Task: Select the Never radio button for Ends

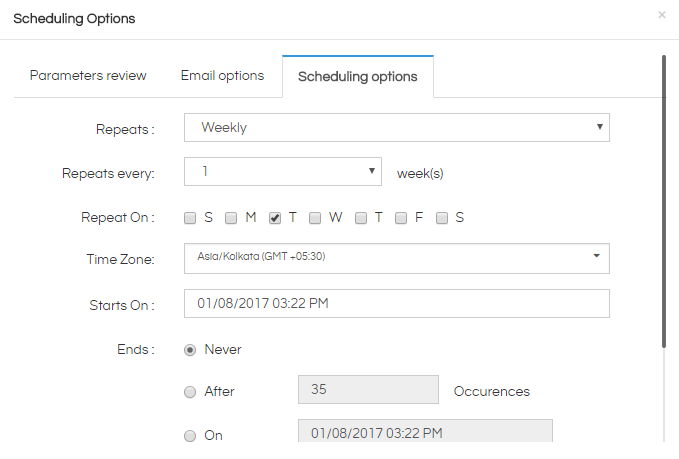Action: click(x=190, y=350)
